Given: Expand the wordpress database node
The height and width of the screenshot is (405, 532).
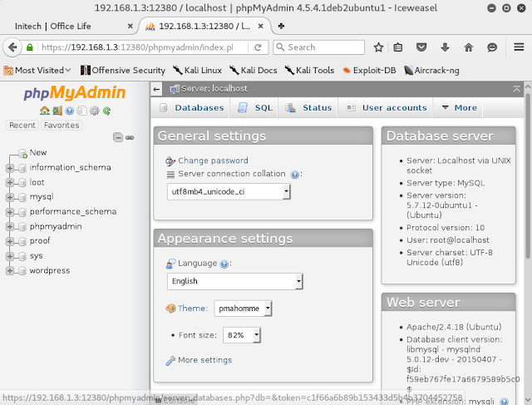Looking at the screenshot, I should coord(10,270).
